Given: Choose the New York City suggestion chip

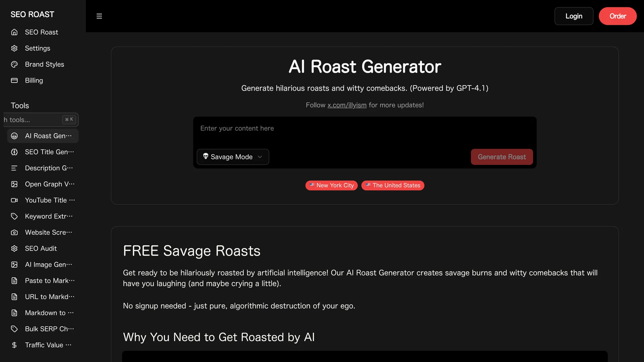Looking at the screenshot, I should coord(331,185).
